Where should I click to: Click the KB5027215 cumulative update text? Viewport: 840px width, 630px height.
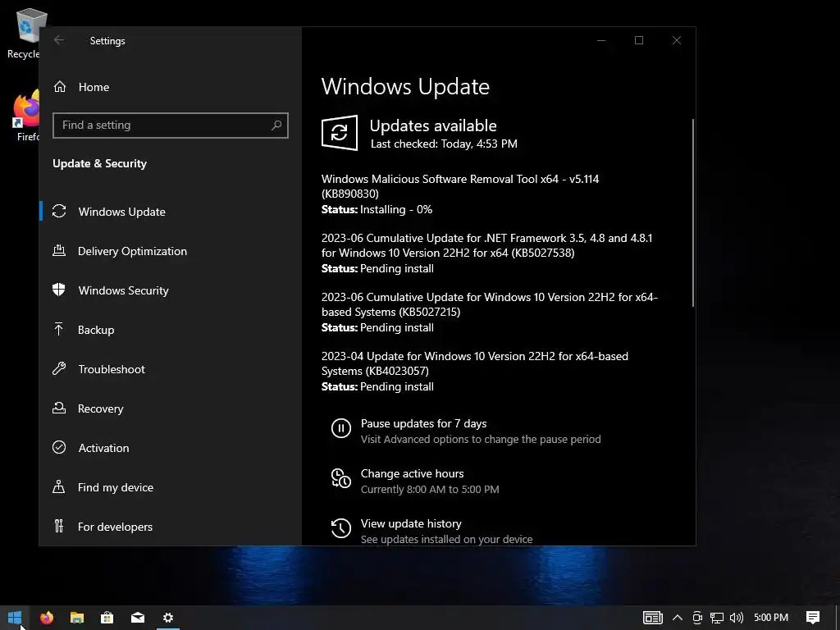490,304
